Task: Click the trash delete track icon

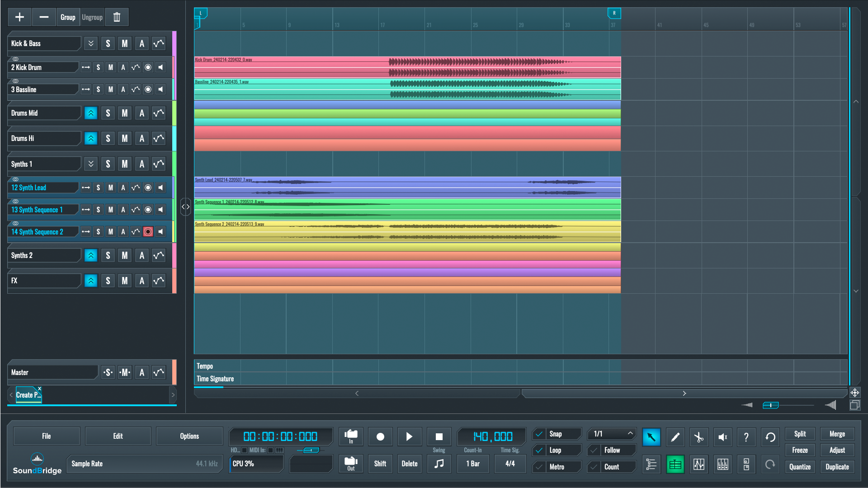Action: [x=117, y=17]
